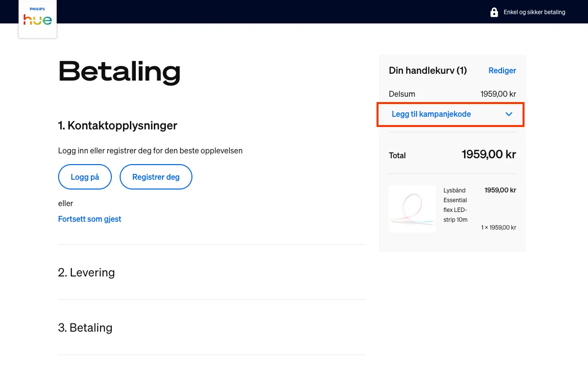
Task: Choose Fortsett som gjest link
Action: coord(89,219)
